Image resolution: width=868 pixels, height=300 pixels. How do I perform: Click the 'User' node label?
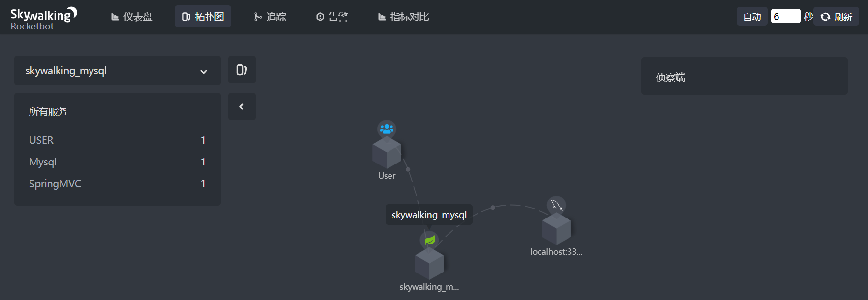(387, 176)
